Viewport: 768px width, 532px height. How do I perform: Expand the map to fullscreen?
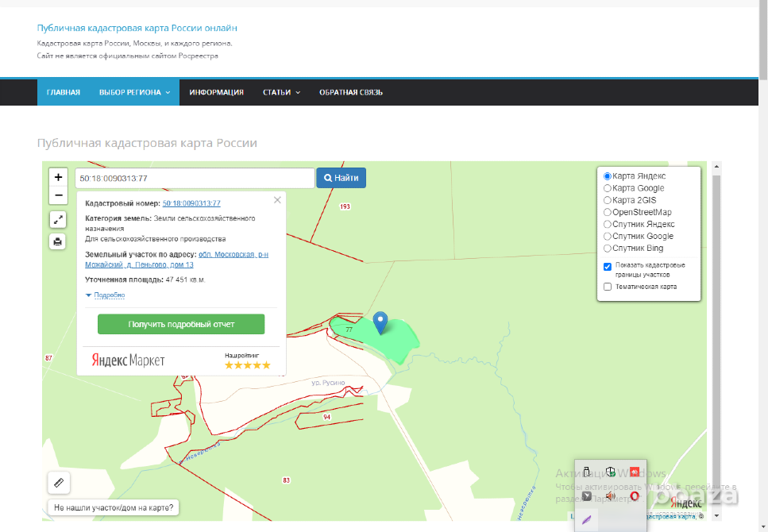pyautogui.click(x=58, y=219)
